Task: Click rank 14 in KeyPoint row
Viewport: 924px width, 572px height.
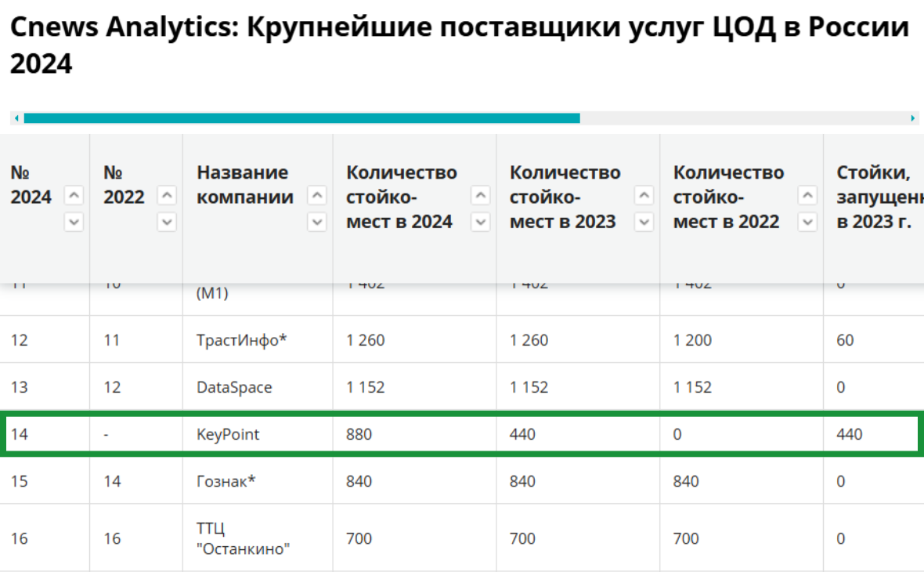Action: [20, 435]
